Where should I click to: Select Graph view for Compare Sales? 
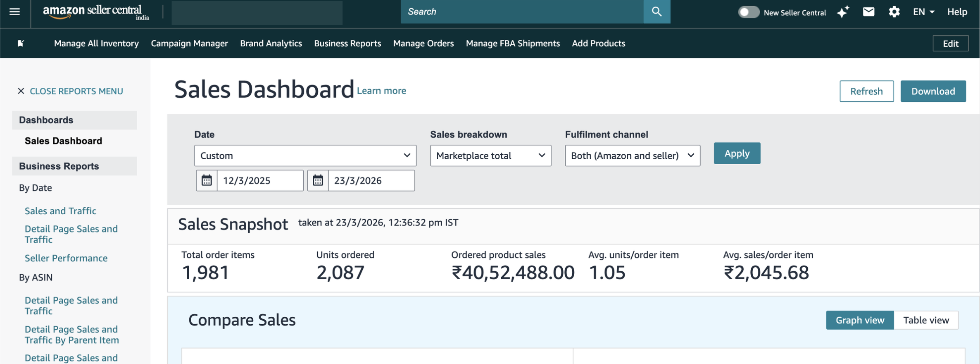860,320
